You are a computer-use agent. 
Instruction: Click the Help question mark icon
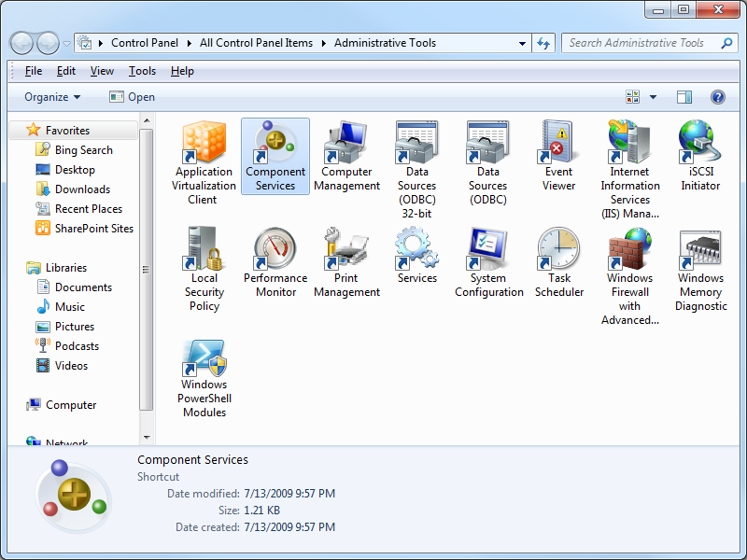pos(717,97)
